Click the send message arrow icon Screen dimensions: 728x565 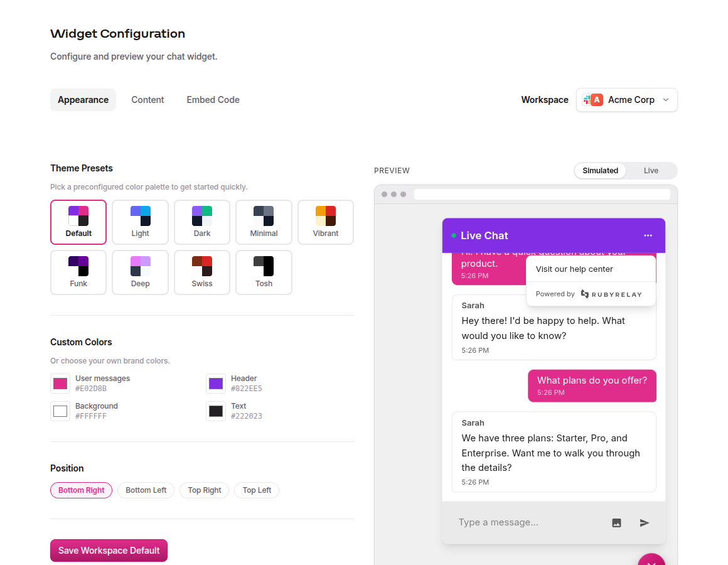tap(644, 523)
